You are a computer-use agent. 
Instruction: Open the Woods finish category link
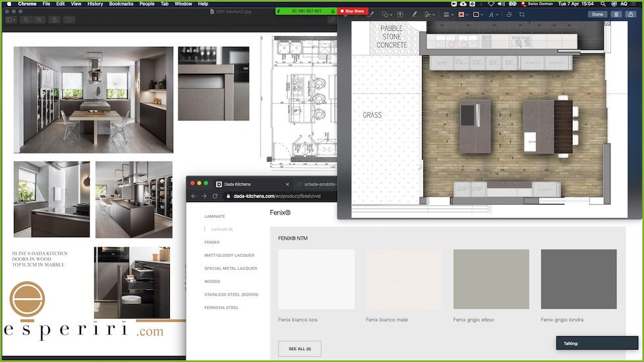pyautogui.click(x=212, y=282)
